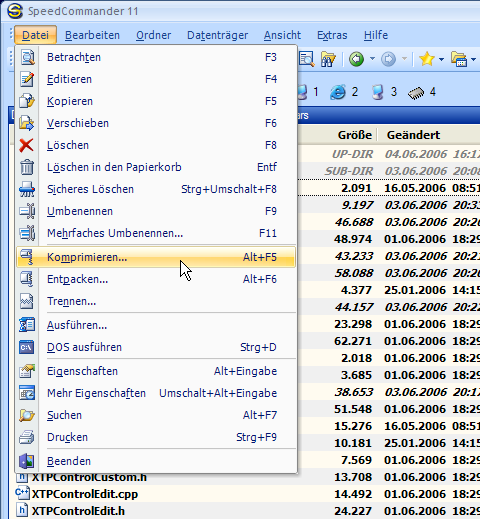Select DOS ausführen menu entry
This screenshot has height=519, width=480.
tap(156, 347)
